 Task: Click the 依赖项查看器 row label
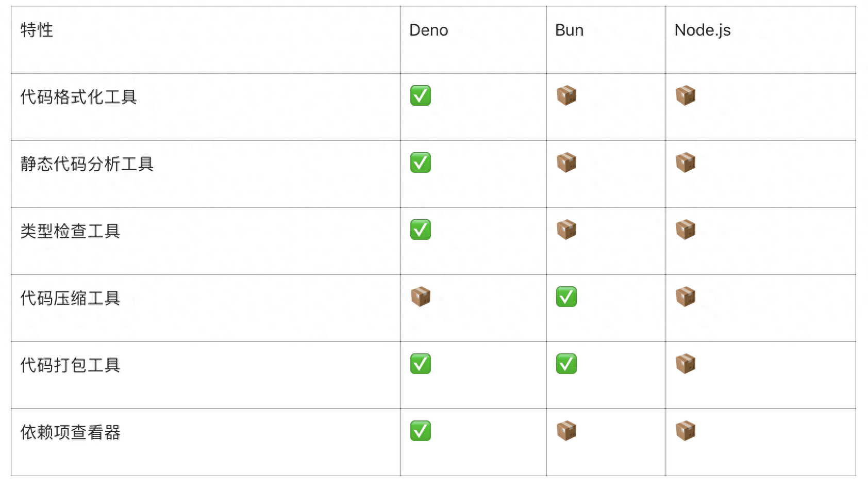click(x=70, y=432)
